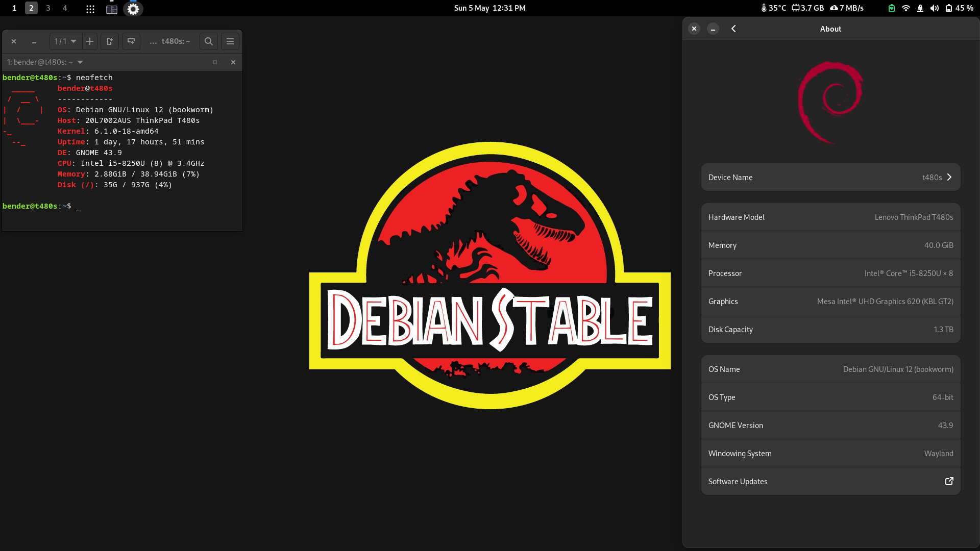
Task: Click the Hardware Model row
Action: pos(831,217)
